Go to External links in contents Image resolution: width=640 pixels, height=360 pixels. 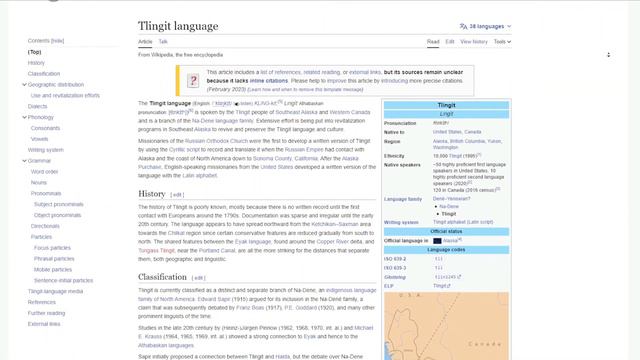point(44,324)
